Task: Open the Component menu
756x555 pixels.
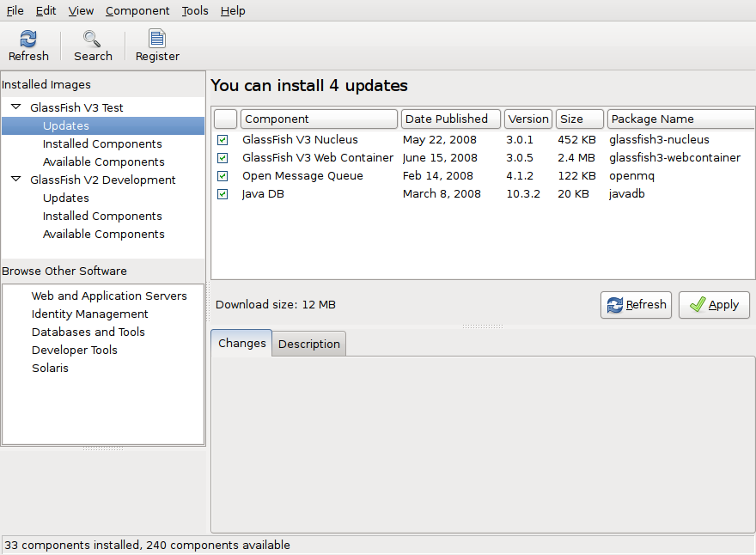Action: 137,11
